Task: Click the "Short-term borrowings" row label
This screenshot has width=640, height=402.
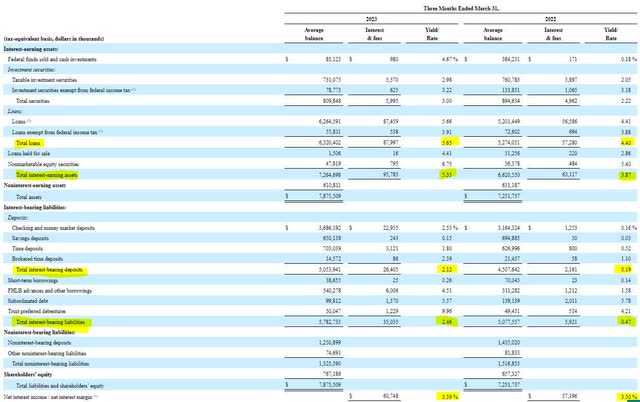Action: pos(33,280)
